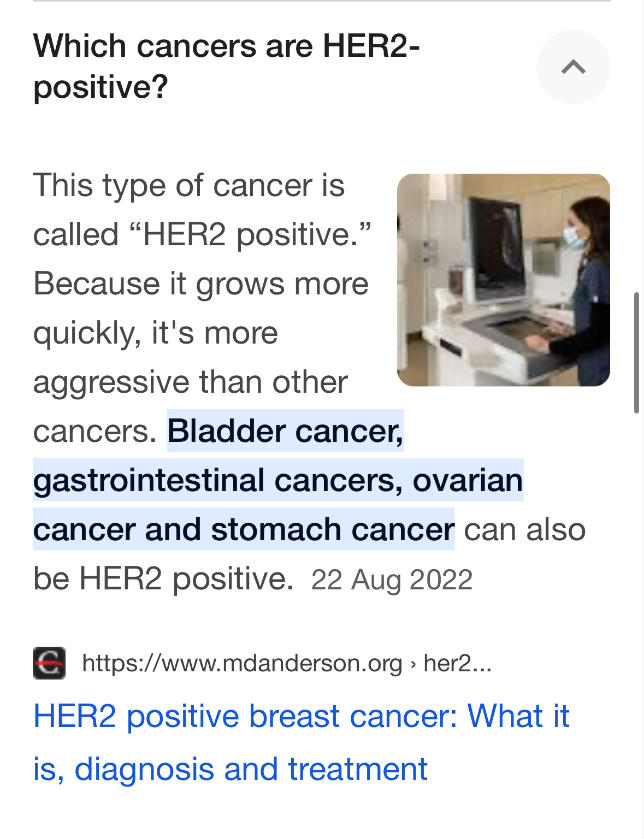Image resolution: width=644 pixels, height=839 pixels.
Task: Click the MD Anderson favicon icon
Action: 49,663
